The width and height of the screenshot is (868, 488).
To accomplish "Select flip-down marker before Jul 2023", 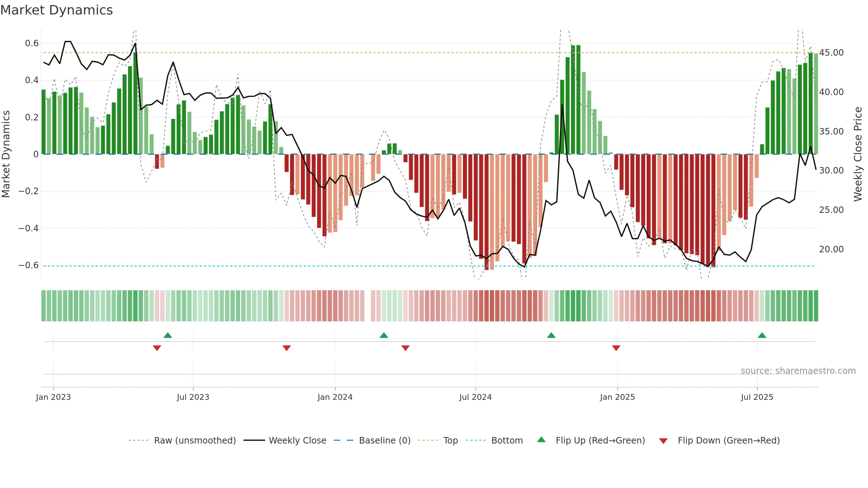I will (x=157, y=348).
